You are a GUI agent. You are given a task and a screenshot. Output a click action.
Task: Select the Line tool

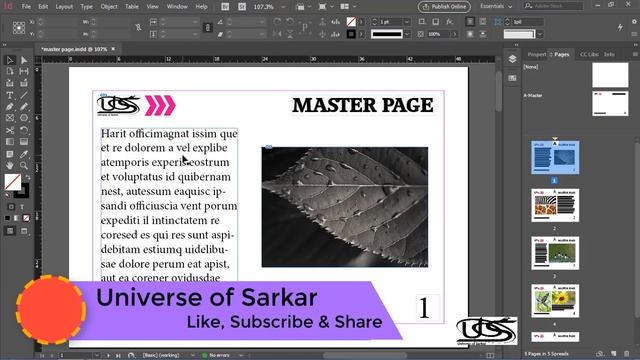click(x=24, y=96)
